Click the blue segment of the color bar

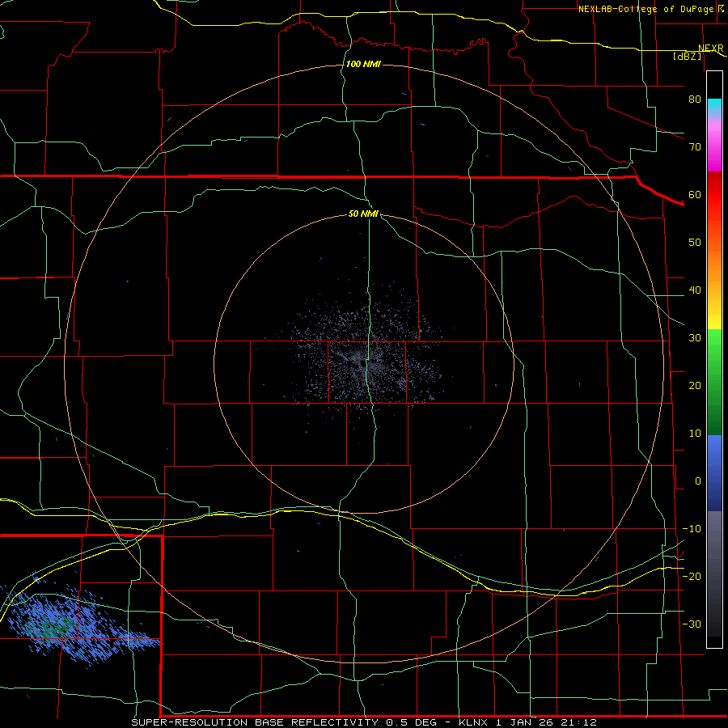[714, 473]
